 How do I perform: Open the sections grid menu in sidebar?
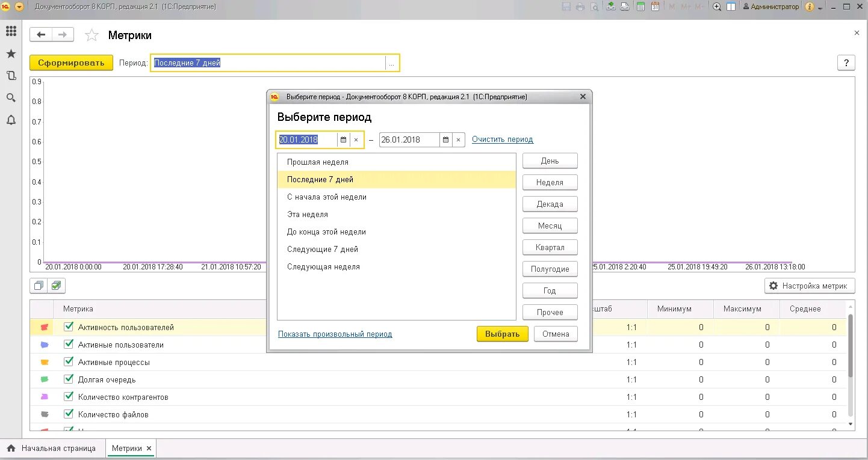click(11, 31)
